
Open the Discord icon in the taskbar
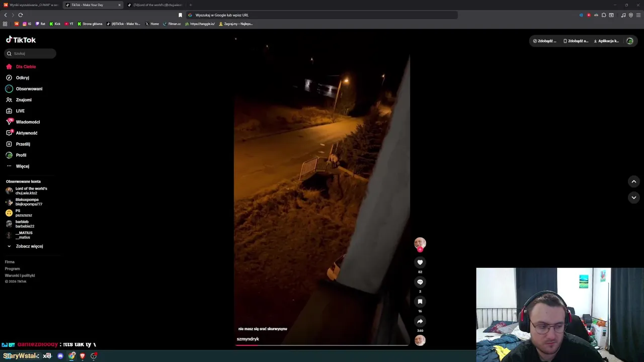coord(60,356)
